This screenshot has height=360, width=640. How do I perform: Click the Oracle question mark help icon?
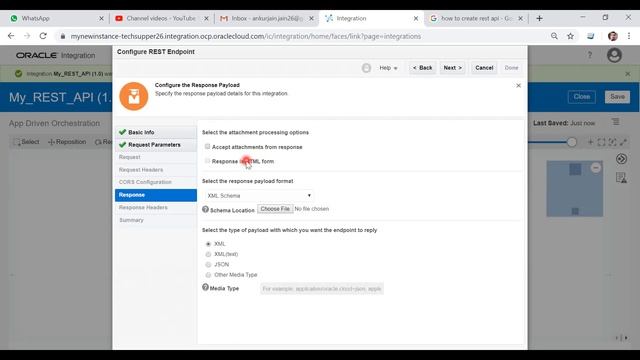(x=589, y=55)
